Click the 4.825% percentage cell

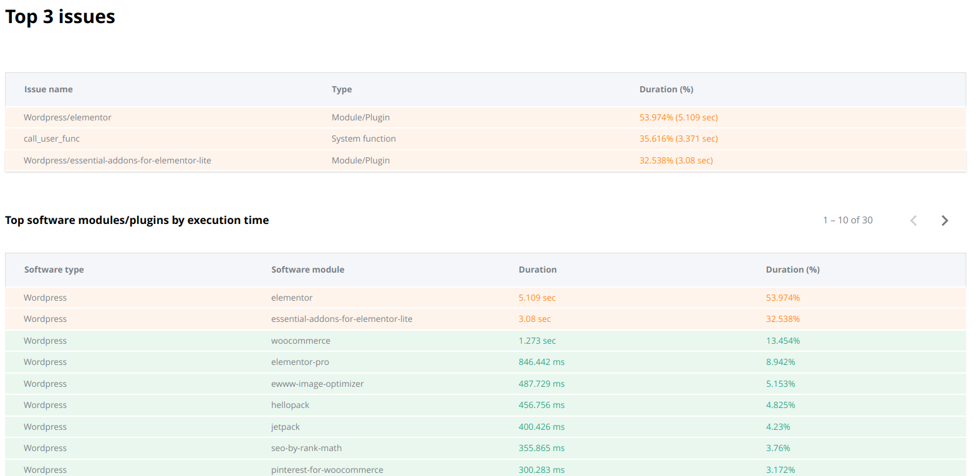pos(781,405)
